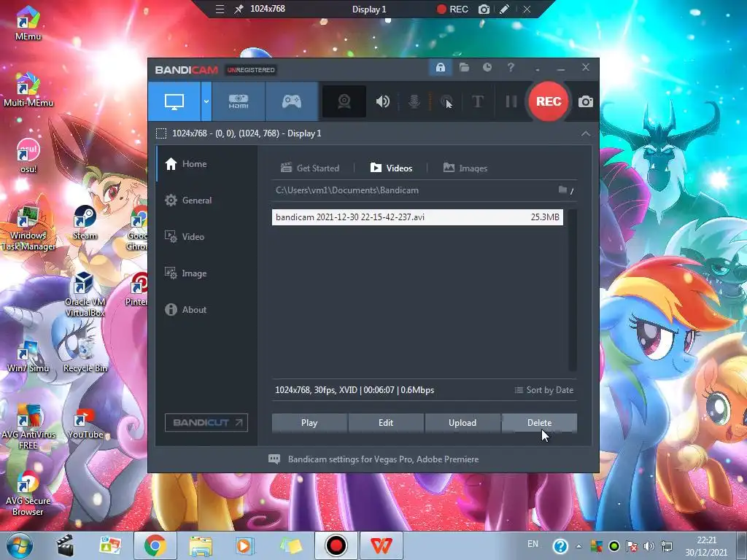Click the pencil draw icon in overlay bar
The image size is (747, 560).
coord(505,9)
